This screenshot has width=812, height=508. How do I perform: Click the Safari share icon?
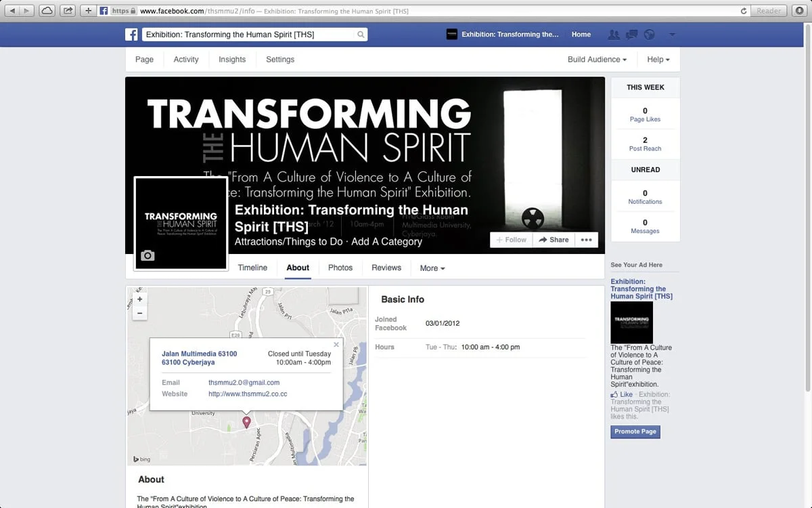click(x=68, y=11)
